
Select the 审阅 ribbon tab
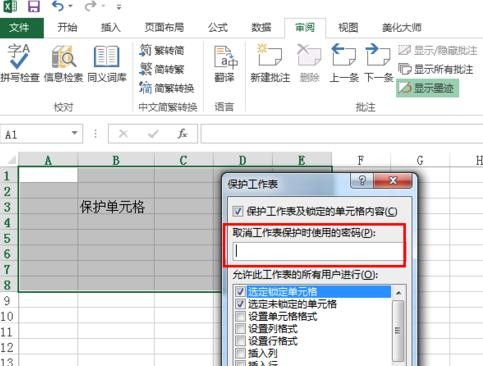(x=305, y=27)
